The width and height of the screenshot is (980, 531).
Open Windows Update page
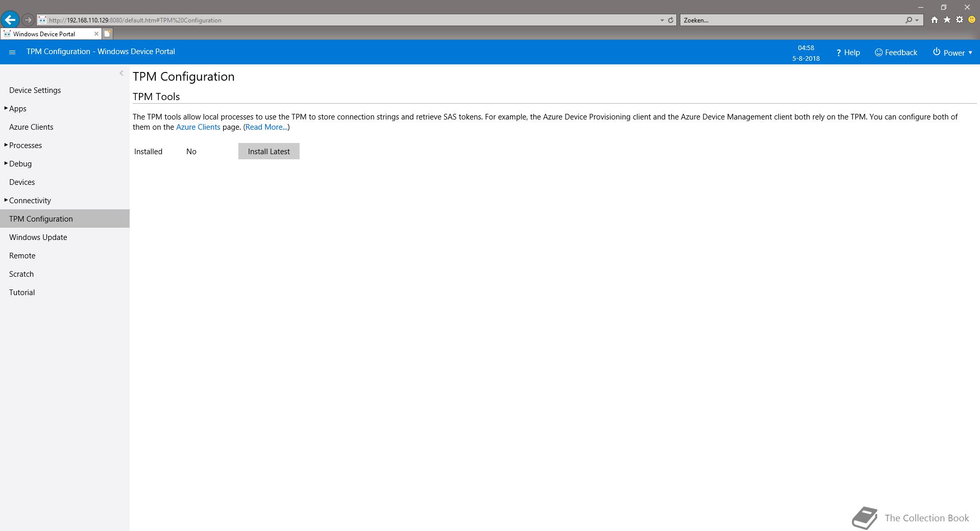(x=38, y=237)
